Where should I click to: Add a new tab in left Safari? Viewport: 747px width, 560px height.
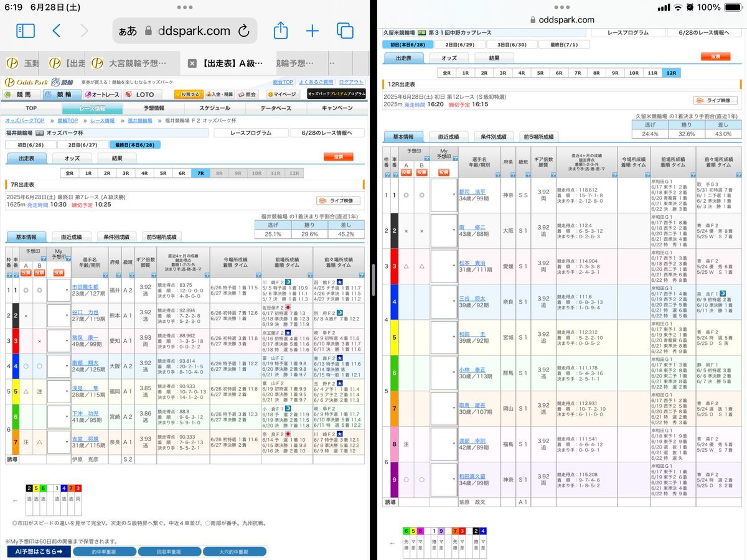312,30
